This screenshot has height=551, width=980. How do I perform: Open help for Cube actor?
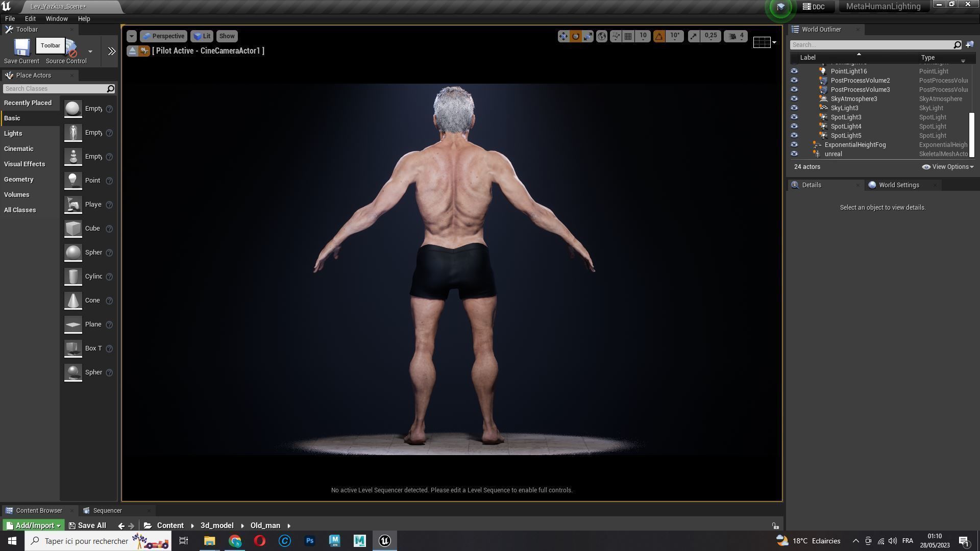109,229
